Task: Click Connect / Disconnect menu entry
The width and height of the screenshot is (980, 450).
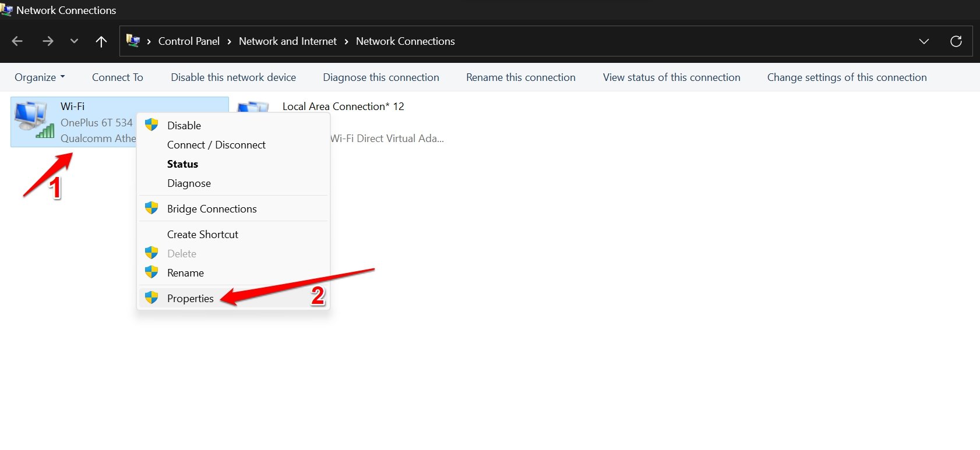Action: pos(216,145)
